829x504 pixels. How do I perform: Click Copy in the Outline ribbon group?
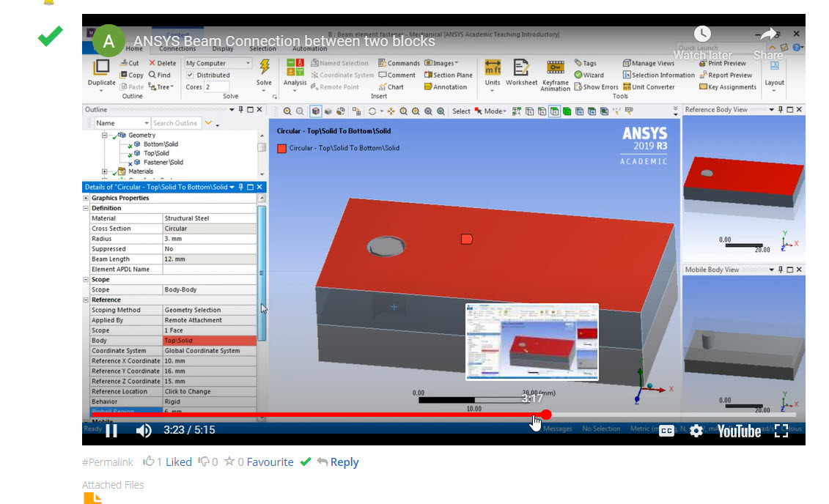[x=132, y=75]
